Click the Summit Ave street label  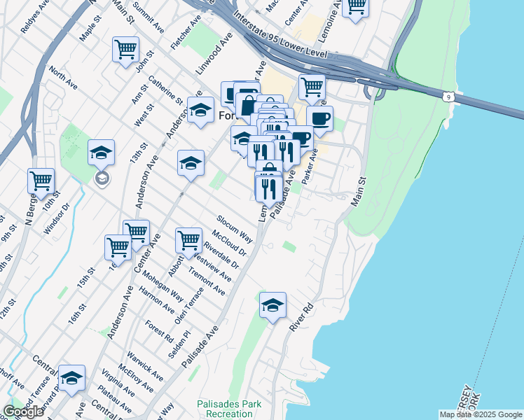point(149,18)
